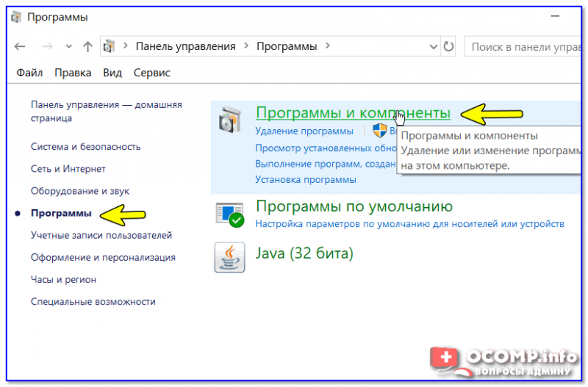Open Просмотр установленных обновлений link
The image size is (588, 387).
326,148
